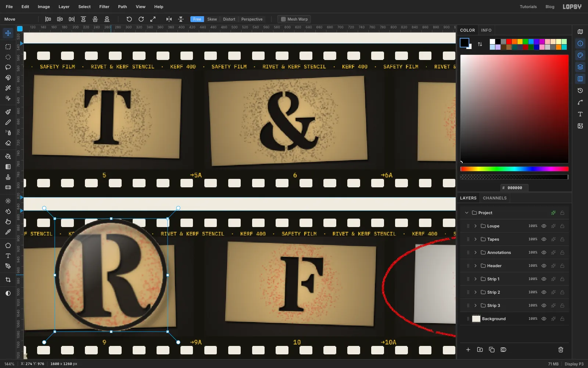Expand the Loupe layer group
Image resolution: width=588 pixels, height=368 pixels.
[475, 226]
